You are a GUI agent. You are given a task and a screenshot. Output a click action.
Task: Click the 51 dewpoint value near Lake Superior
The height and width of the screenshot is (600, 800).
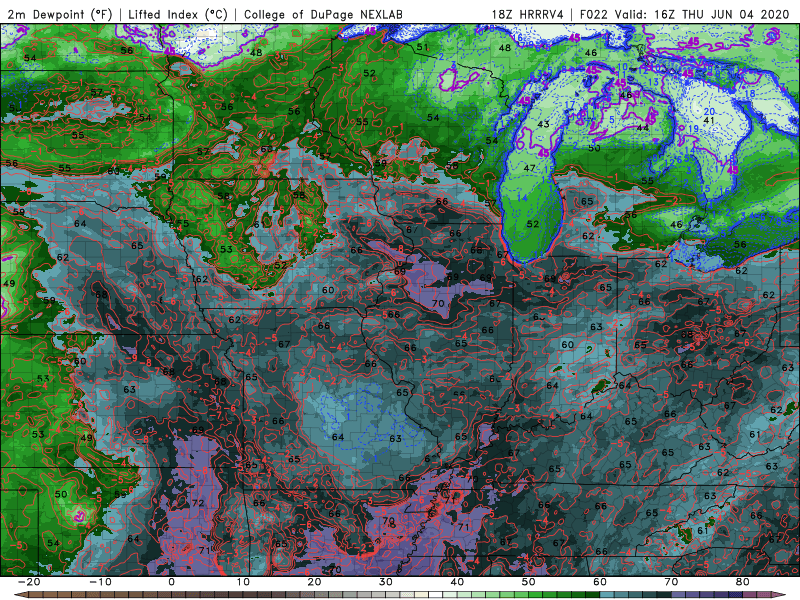422,47
